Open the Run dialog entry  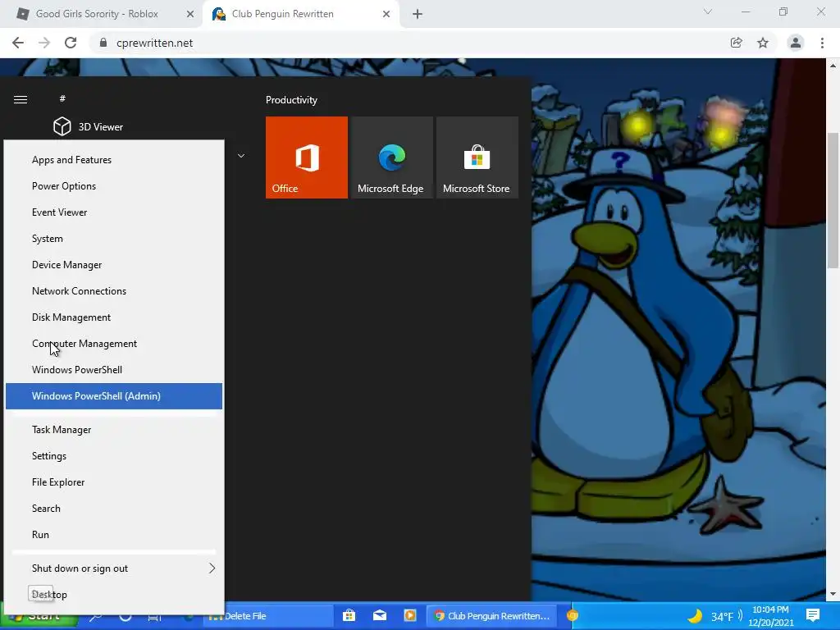pos(113,535)
